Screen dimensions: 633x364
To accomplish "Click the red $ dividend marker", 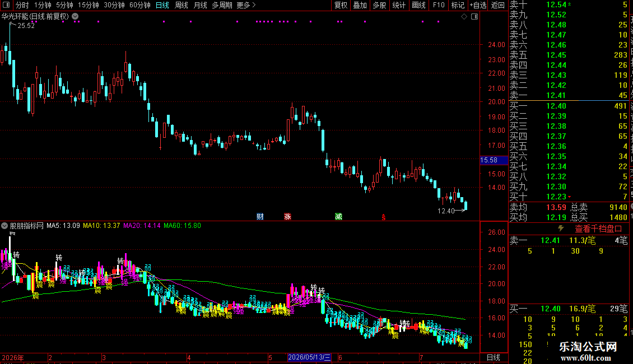I will [384, 217].
